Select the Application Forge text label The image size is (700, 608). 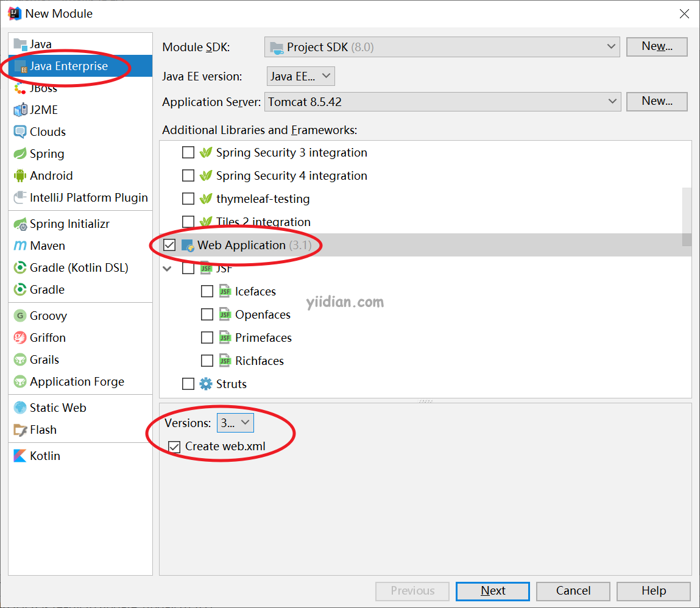tap(77, 381)
